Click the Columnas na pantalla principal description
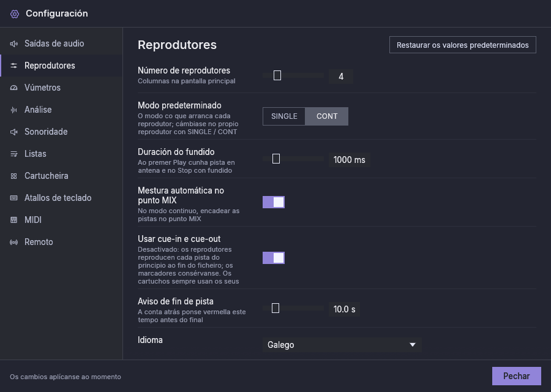This screenshot has height=392, width=551. [187, 81]
